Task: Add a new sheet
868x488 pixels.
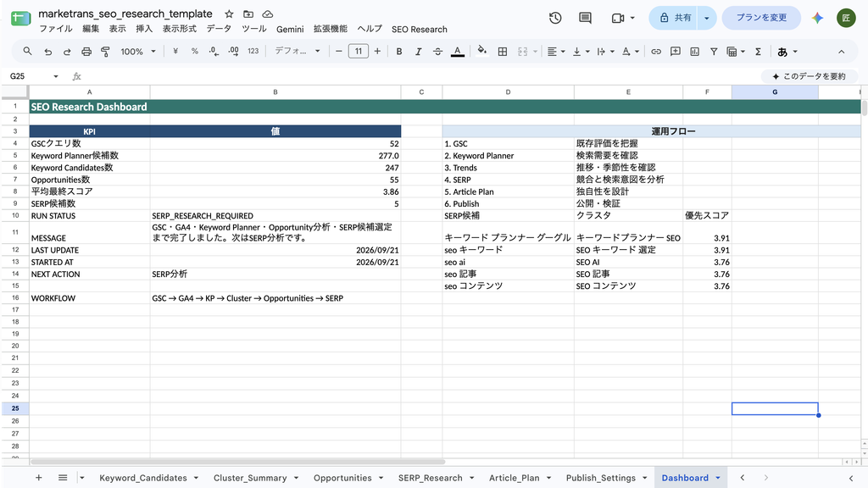Action: point(39,478)
